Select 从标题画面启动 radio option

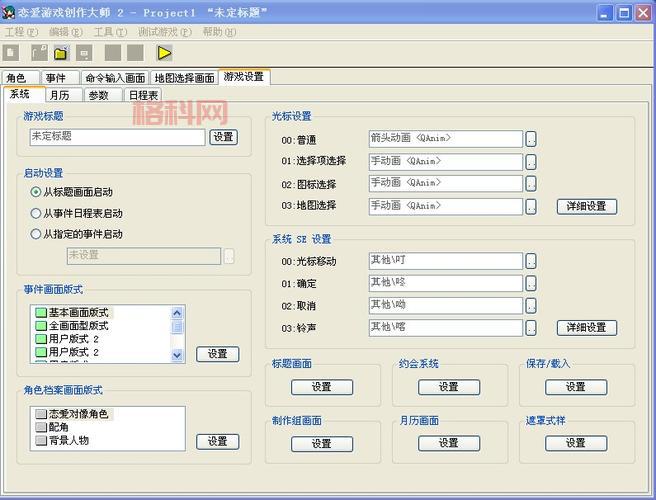click(x=36, y=192)
